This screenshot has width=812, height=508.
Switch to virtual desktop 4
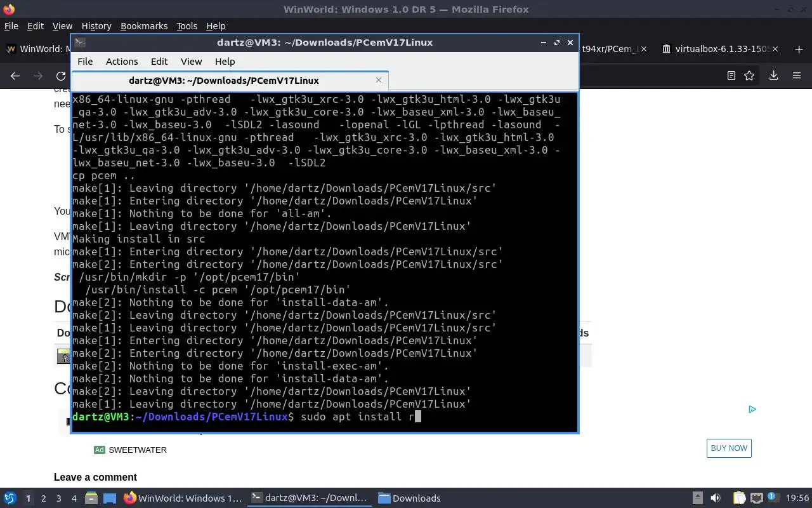coord(74,498)
